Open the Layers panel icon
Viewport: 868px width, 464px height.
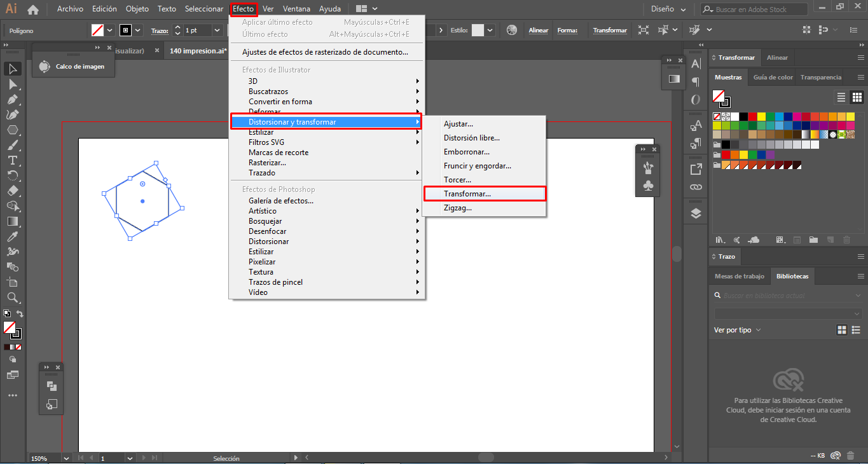coord(696,214)
